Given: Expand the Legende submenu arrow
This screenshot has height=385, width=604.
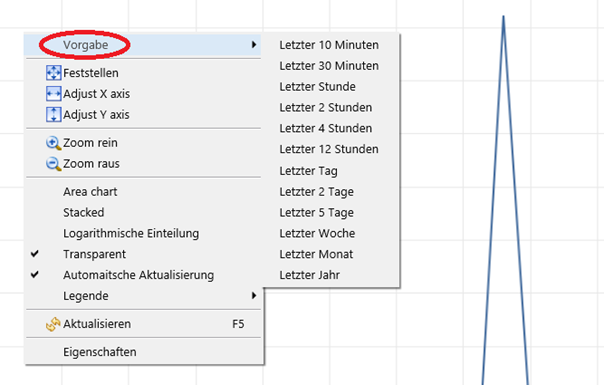Looking at the screenshot, I should click(x=254, y=296).
